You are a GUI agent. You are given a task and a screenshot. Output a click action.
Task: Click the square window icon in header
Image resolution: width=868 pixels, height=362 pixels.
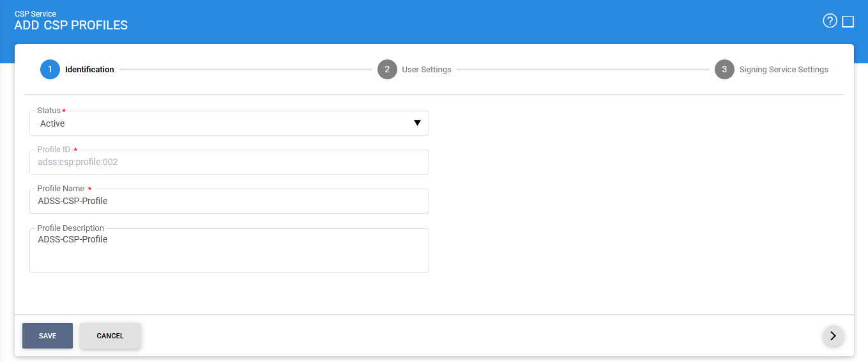pos(848,22)
